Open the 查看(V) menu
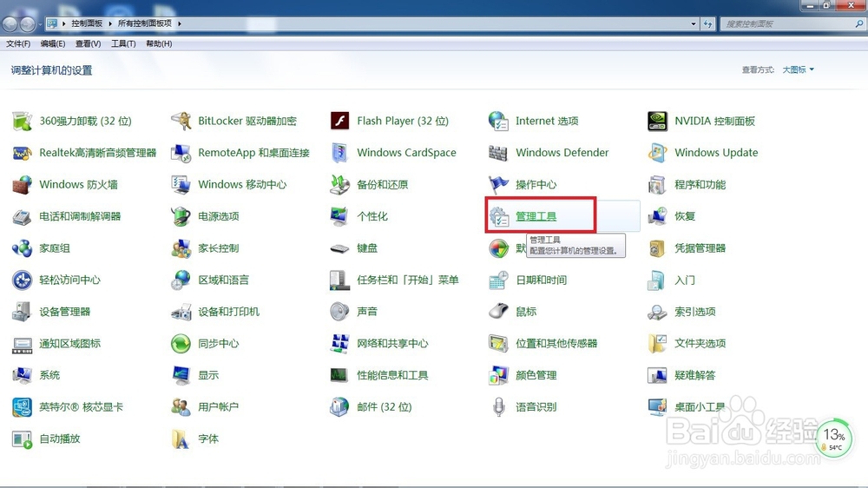The image size is (868, 488). click(88, 43)
